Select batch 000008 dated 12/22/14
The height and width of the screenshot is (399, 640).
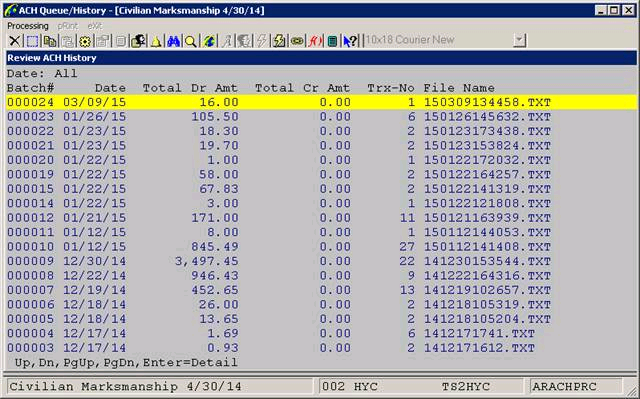(x=321, y=276)
